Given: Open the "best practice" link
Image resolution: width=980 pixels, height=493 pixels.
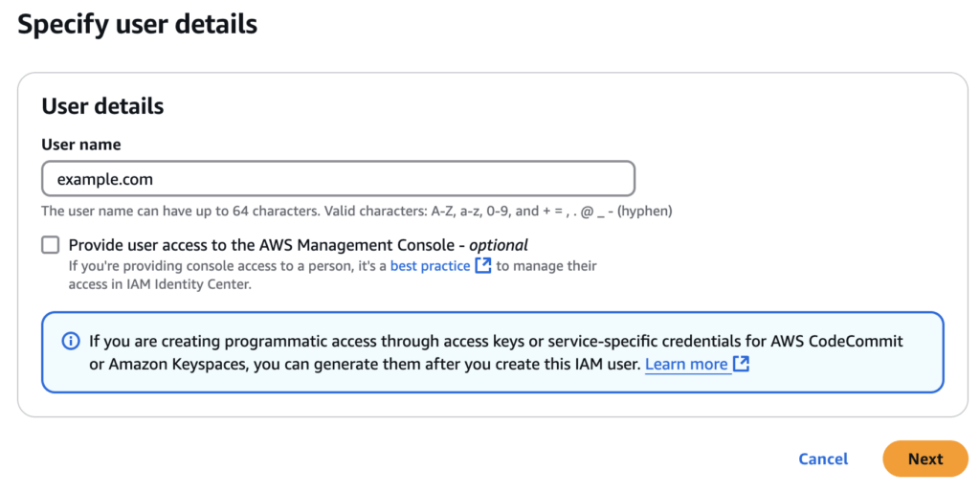Looking at the screenshot, I should click(430, 265).
